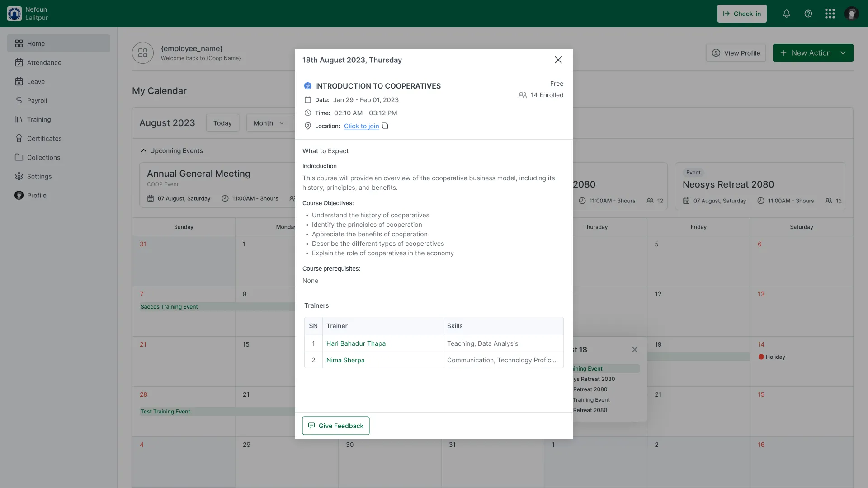The height and width of the screenshot is (488, 868).
Task: Open the notifications bell
Action: pyautogui.click(x=787, y=14)
